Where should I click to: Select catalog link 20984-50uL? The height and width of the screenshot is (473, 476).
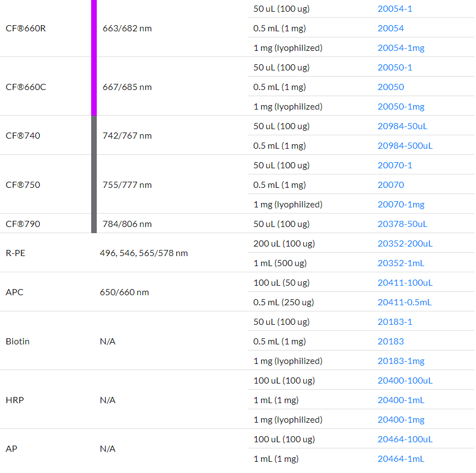pos(402,126)
